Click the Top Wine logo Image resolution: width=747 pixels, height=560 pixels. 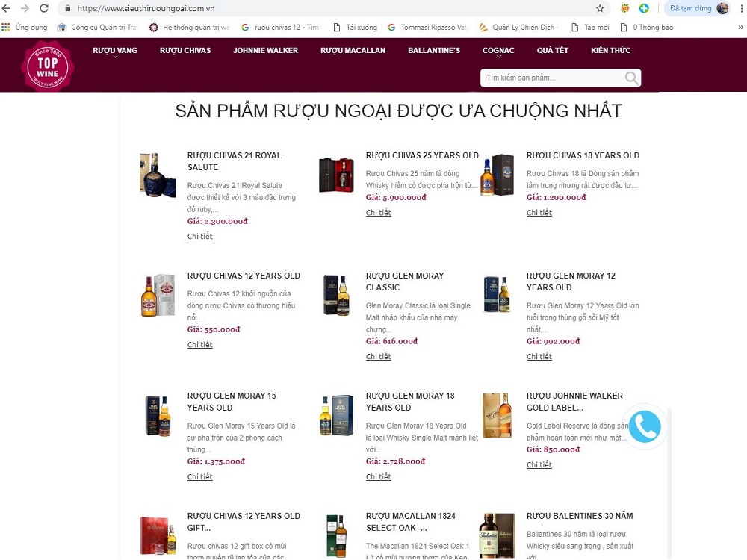47,66
